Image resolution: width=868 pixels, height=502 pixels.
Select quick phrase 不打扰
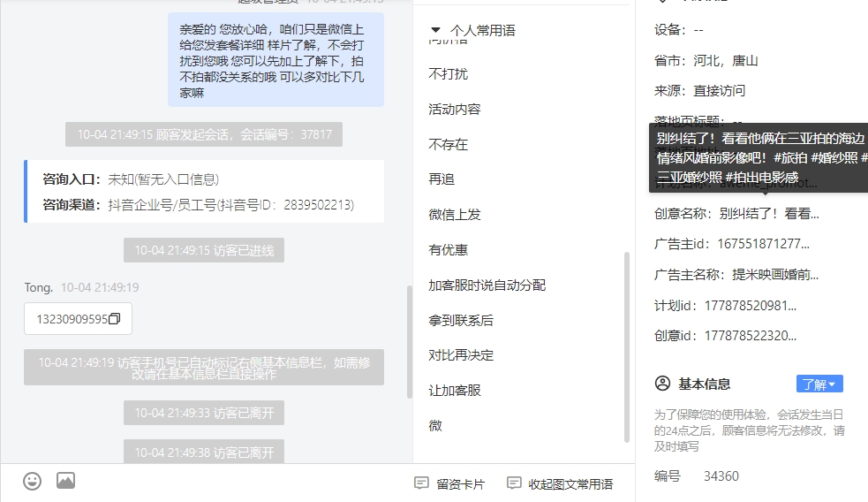click(449, 73)
